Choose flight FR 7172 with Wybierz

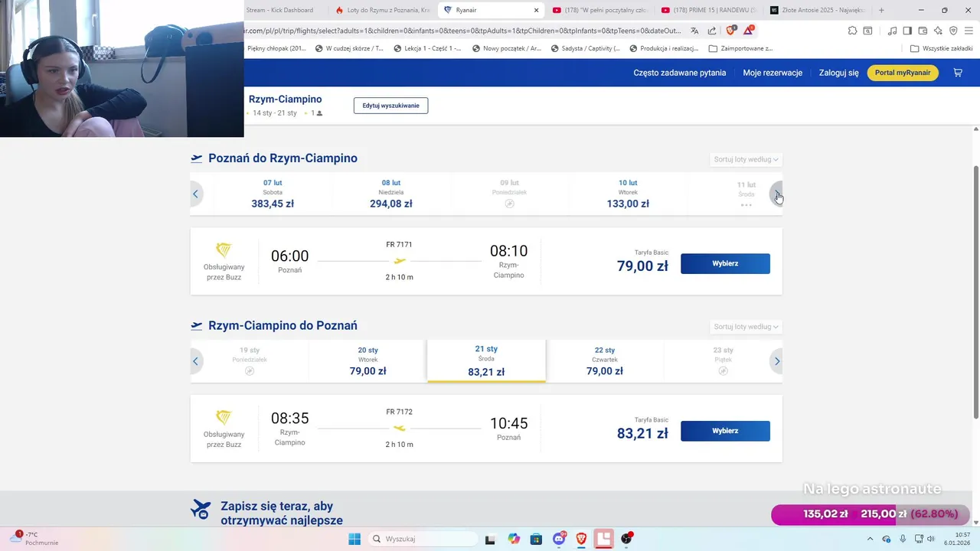[725, 431]
